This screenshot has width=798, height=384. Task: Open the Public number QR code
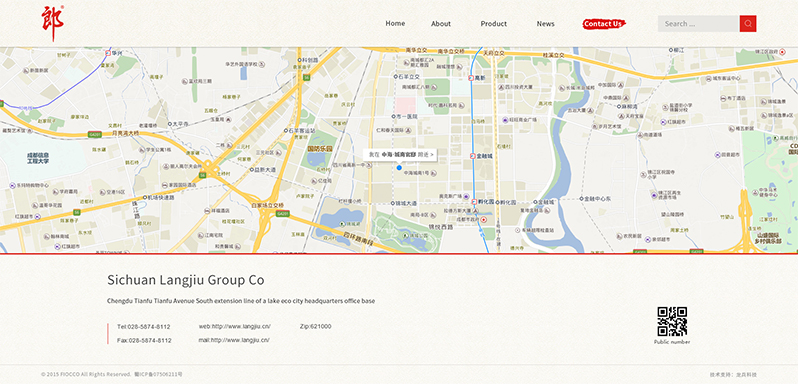[672, 321]
